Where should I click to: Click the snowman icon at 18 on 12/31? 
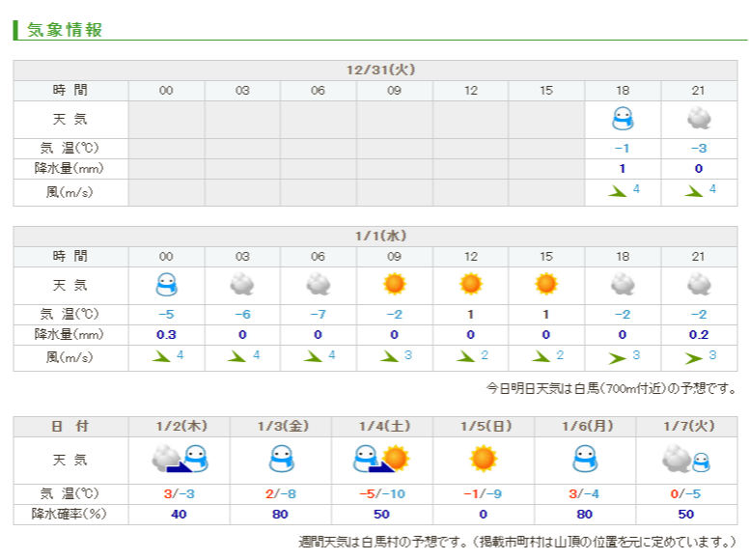(x=623, y=119)
